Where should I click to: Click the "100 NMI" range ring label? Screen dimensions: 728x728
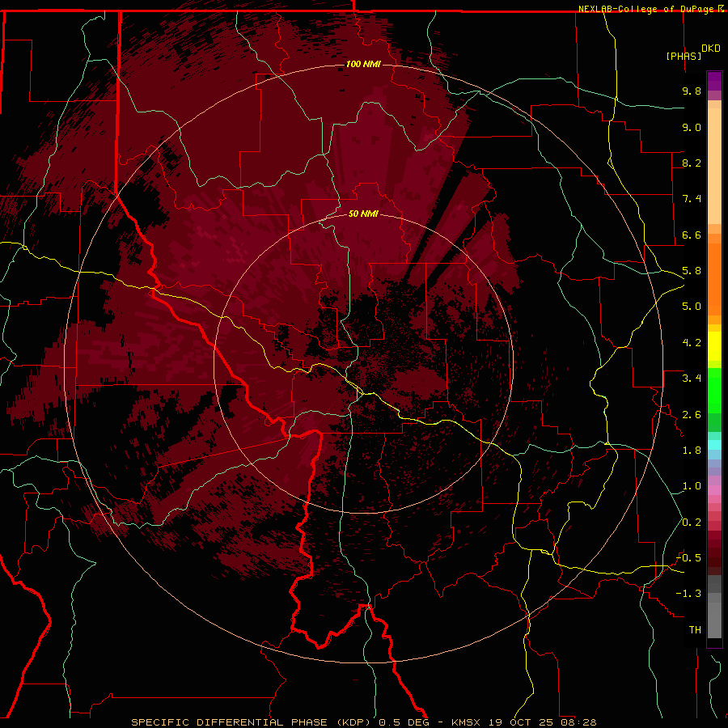coord(363,64)
